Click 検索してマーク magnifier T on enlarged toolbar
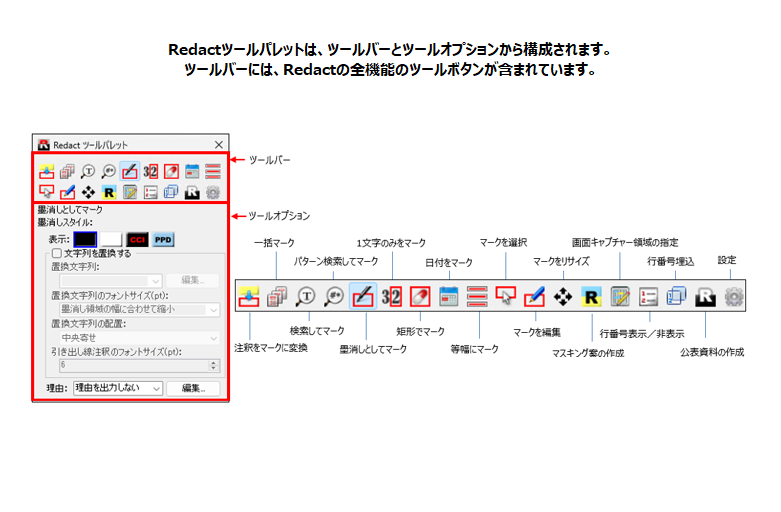Viewport: 781px width, 512px height. pos(305,297)
